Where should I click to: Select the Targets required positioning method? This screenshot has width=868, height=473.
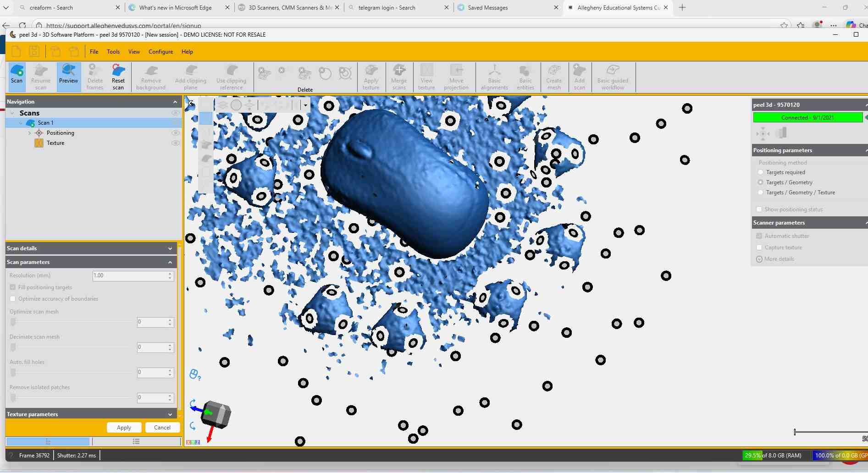pyautogui.click(x=761, y=172)
